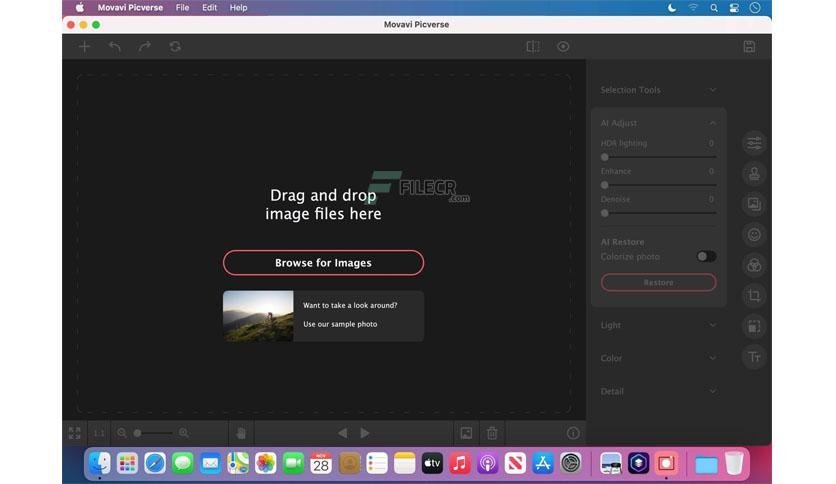Click the redo arrow in the toolbar
The width and height of the screenshot is (836, 484).
145,46
